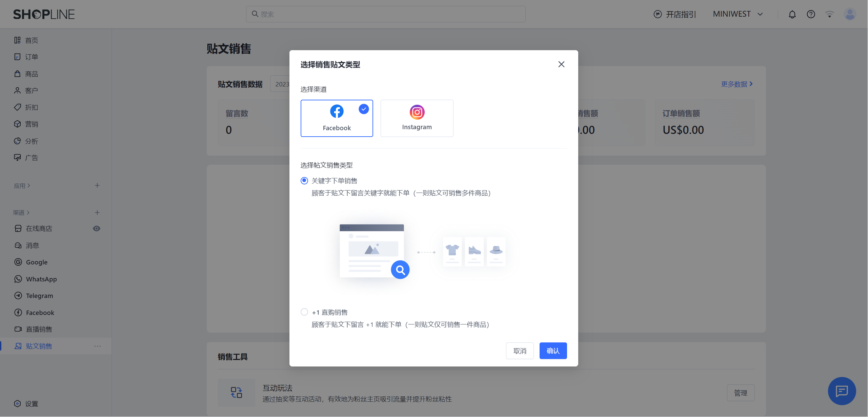Click the sidebar Facebook channel icon
The image size is (868, 417).
click(18, 312)
